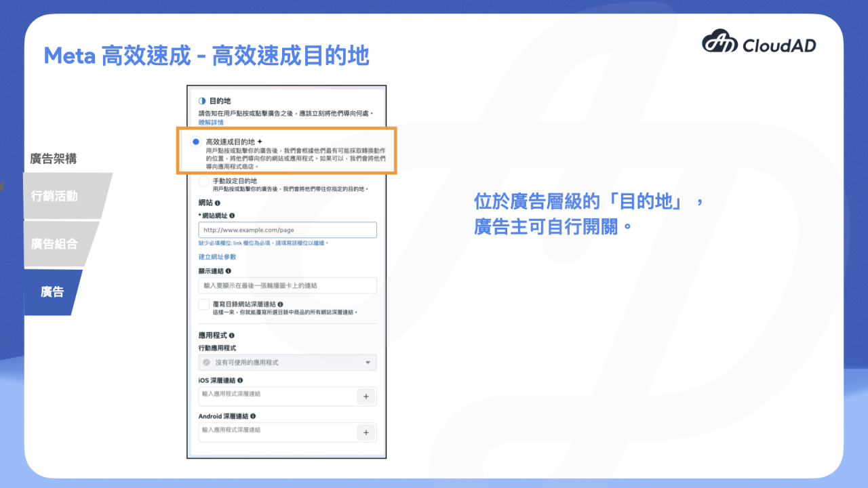Image resolution: width=868 pixels, height=488 pixels.
Task: Click the CloudAD logo
Action: (x=759, y=43)
